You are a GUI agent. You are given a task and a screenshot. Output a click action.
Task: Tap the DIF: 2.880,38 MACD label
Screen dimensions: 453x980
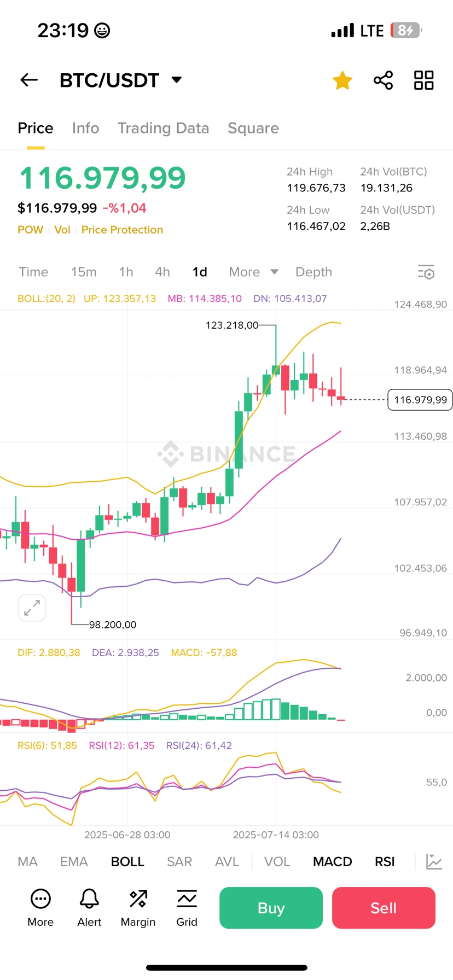click(x=49, y=652)
